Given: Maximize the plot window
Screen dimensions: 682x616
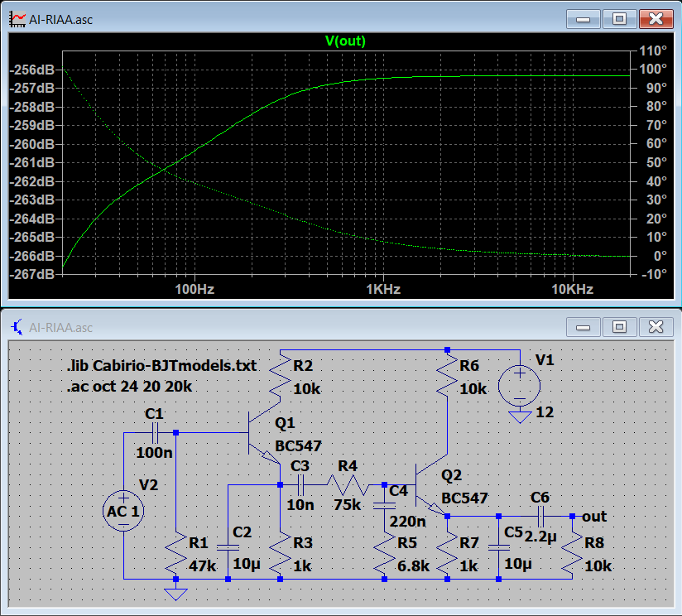Looking at the screenshot, I should (619, 19).
